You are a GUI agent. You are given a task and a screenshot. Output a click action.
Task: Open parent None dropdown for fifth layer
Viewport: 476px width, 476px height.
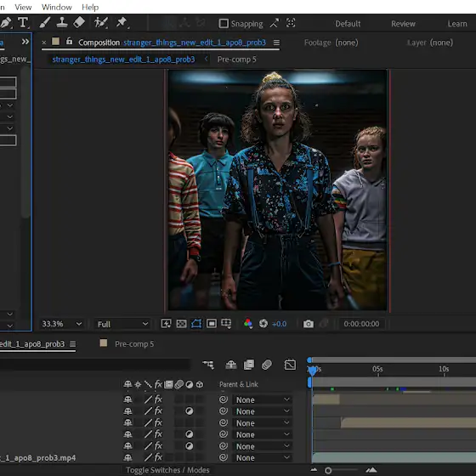(x=263, y=446)
